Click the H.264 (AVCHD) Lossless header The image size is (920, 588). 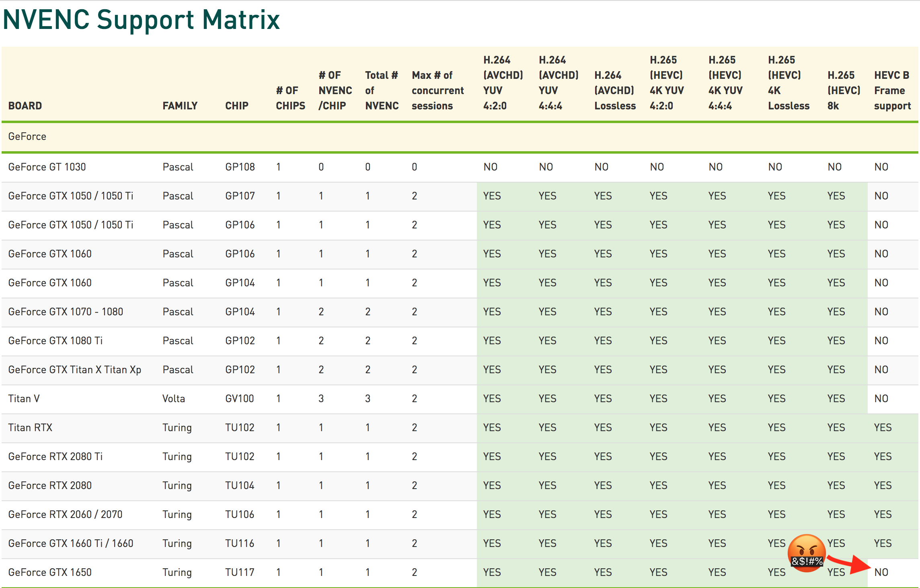(615, 90)
